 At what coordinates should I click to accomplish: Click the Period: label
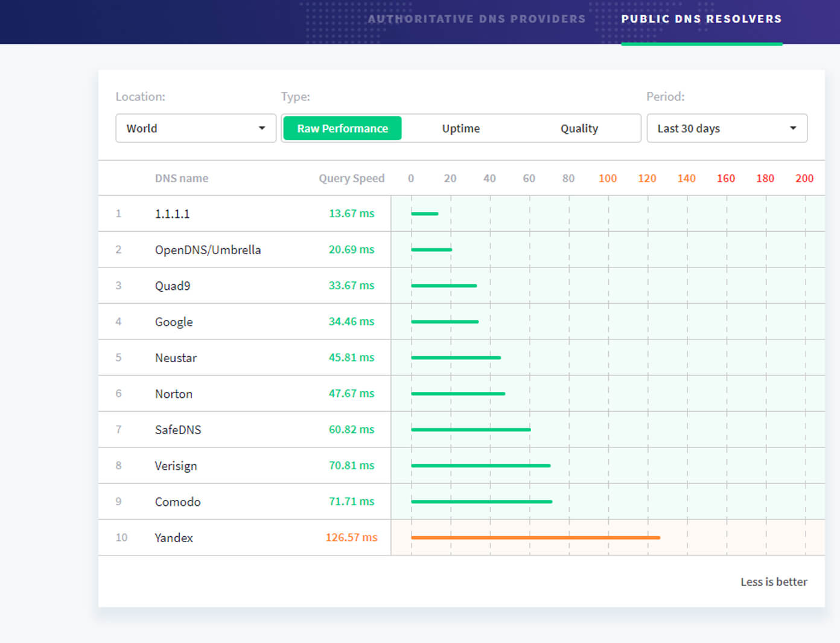point(666,97)
